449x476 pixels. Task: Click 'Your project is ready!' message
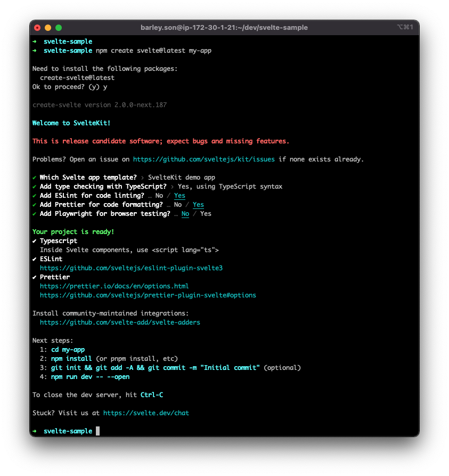pyautogui.click(x=73, y=232)
